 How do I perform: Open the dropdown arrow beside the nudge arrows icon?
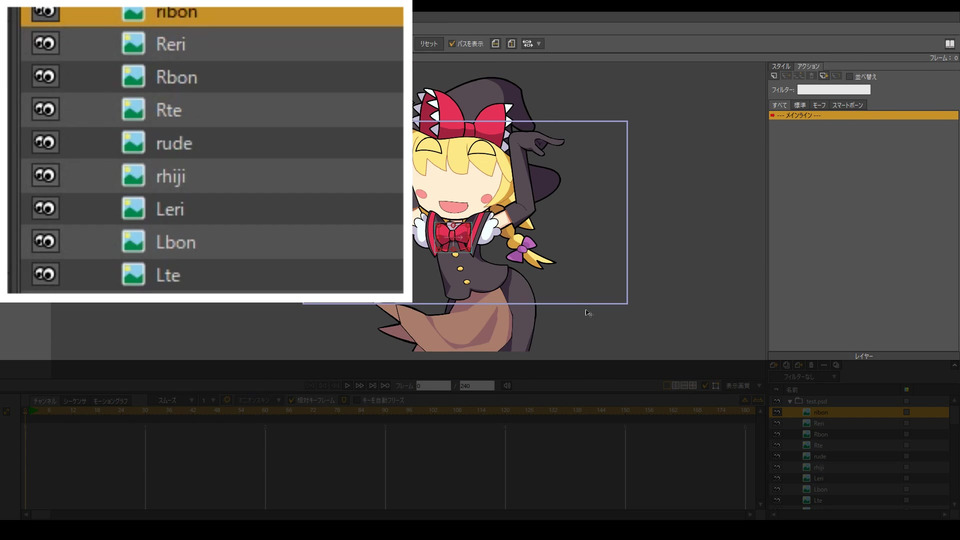click(539, 43)
